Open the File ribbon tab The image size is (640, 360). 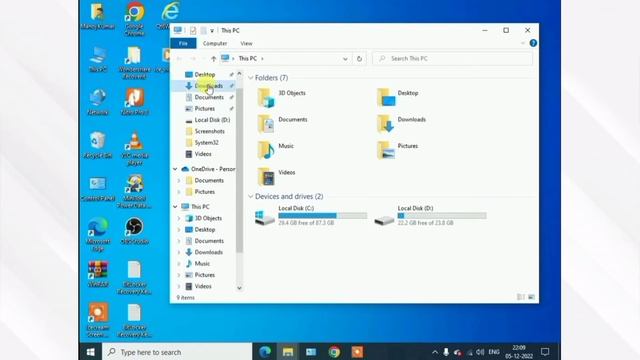(183, 43)
